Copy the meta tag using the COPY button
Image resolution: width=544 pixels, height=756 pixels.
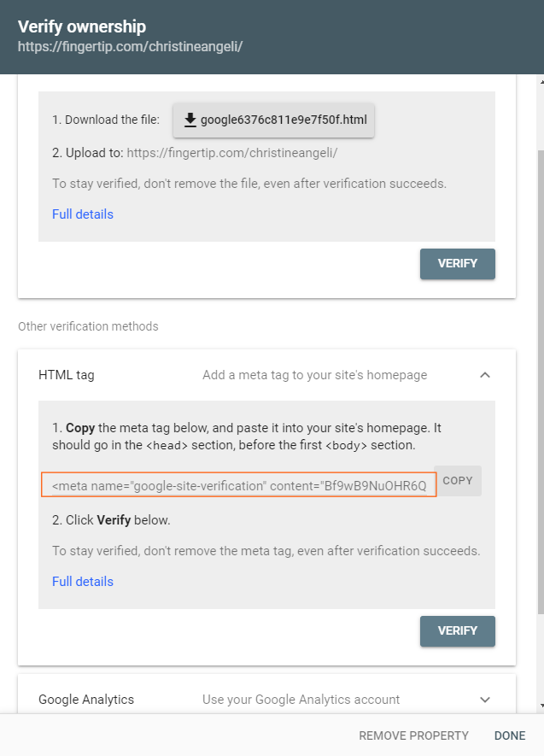[x=457, y=481]
